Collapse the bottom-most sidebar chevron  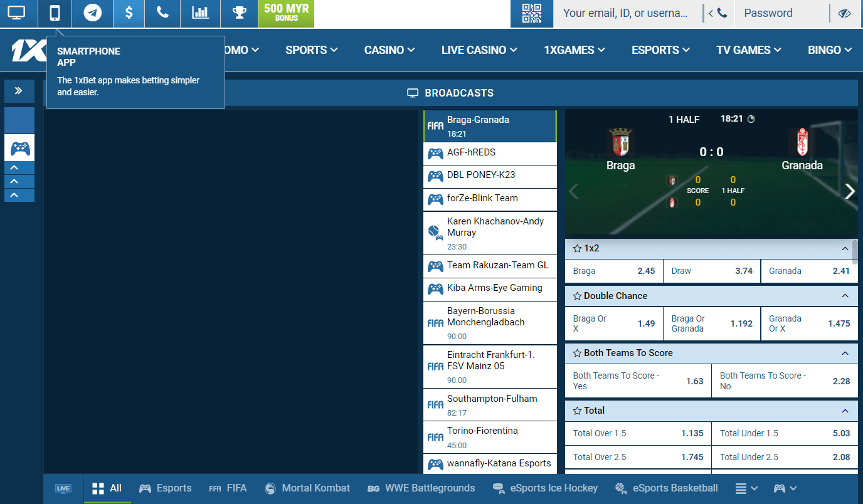click(x=19, y=195)
